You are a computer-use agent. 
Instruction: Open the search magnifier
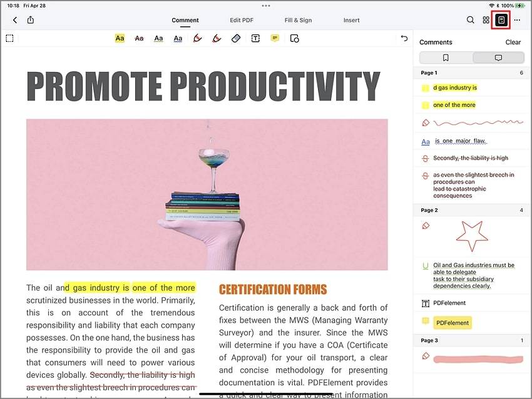(x=470, y=20)
